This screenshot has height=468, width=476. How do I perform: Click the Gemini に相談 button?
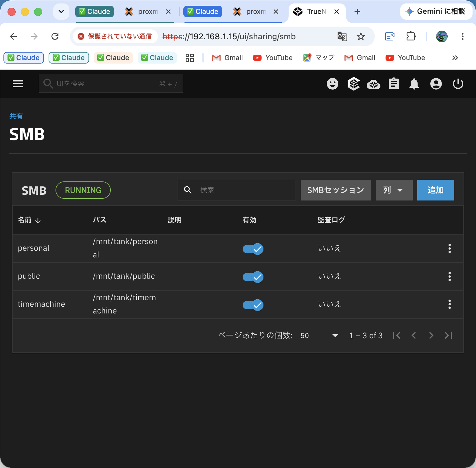[x=436, y=12]
